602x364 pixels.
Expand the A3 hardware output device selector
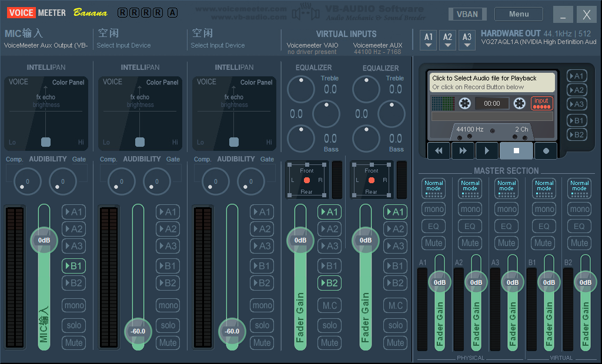point(467,39)
